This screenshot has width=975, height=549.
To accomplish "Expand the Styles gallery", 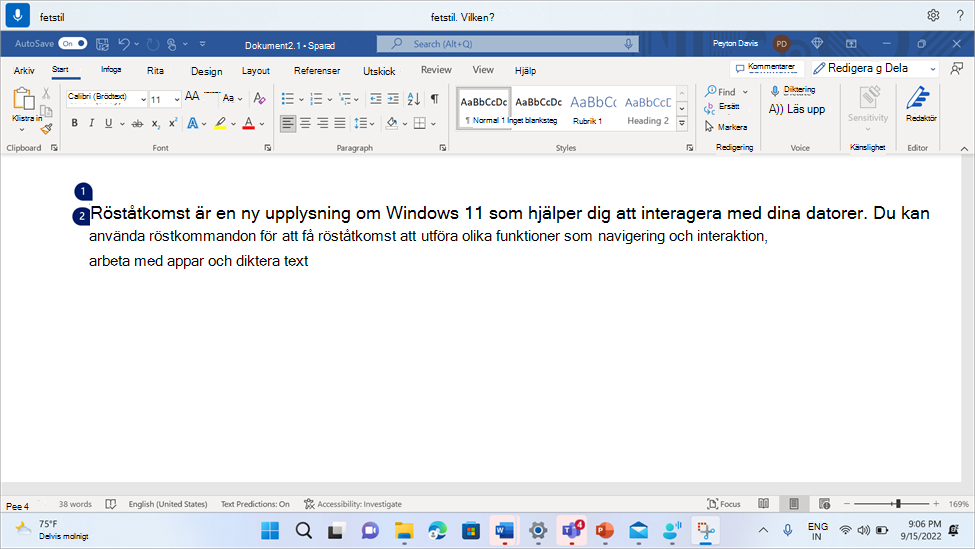I will [x=682, y=124].
